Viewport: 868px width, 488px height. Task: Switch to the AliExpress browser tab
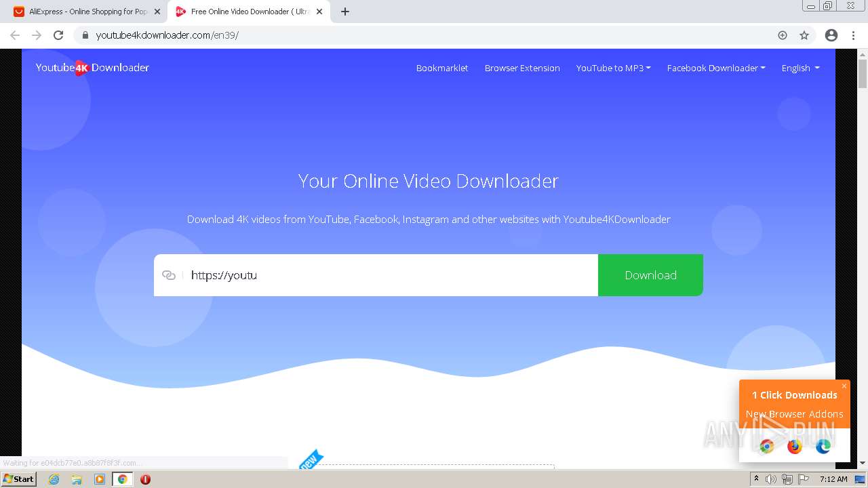click(87, 12)
